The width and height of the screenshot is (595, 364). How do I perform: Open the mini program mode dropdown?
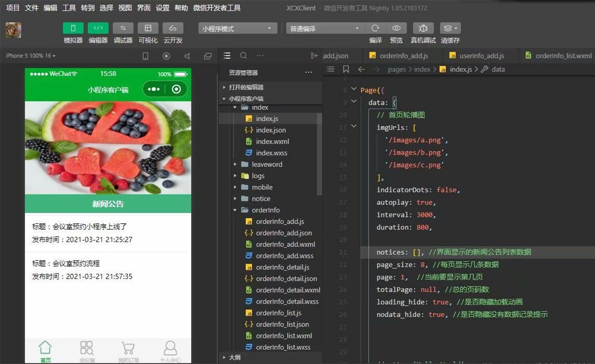click(238, 28)
